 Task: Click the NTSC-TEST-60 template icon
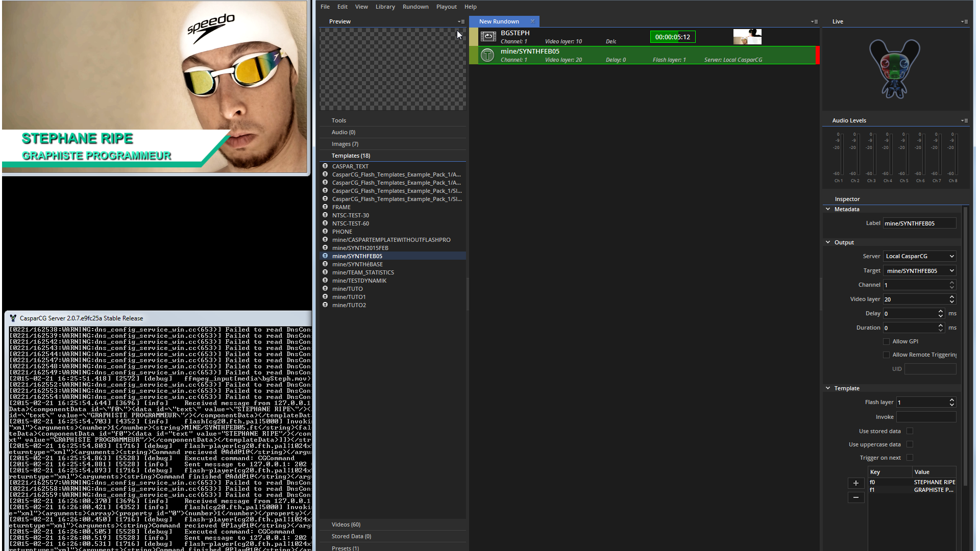coord(325,223)
